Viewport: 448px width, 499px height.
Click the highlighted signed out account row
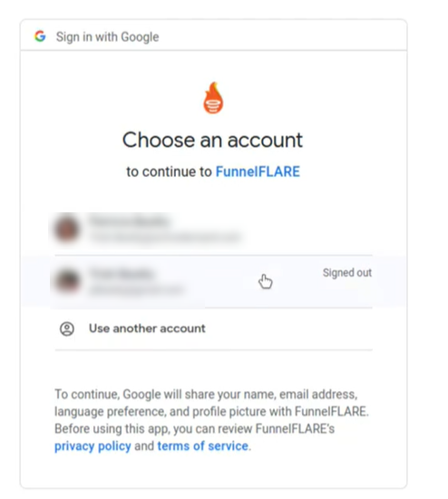[213, 281]
